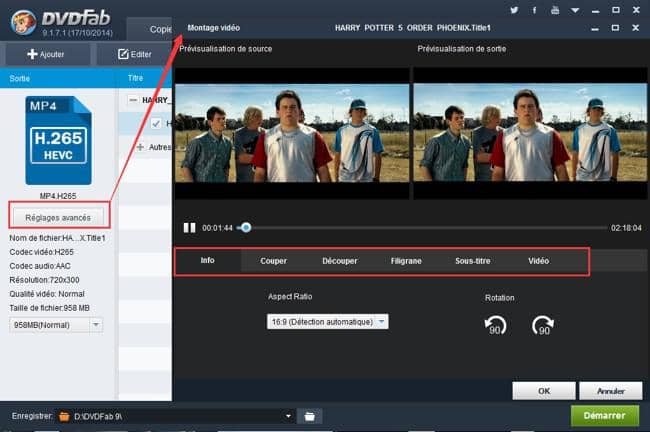Switch to the Filigrane tab
Image resolution: width=650 pixels, height=432 pixels.
coord(406,261)
